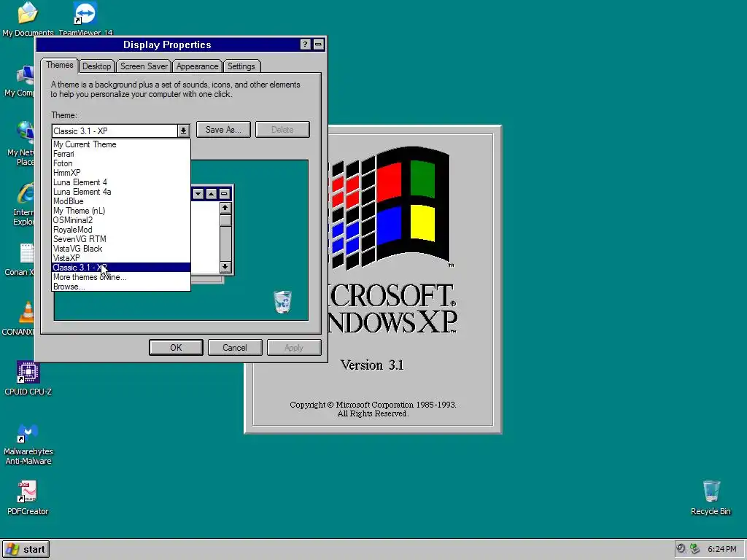Pick the VistaXP theme
Screen dimensions: 747x560
coord(121,258)
